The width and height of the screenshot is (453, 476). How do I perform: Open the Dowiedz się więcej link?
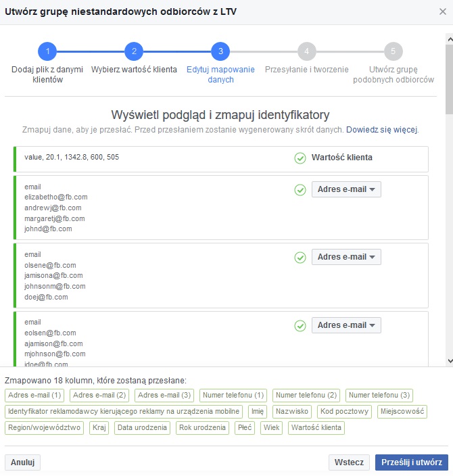[x=382, y=129]
